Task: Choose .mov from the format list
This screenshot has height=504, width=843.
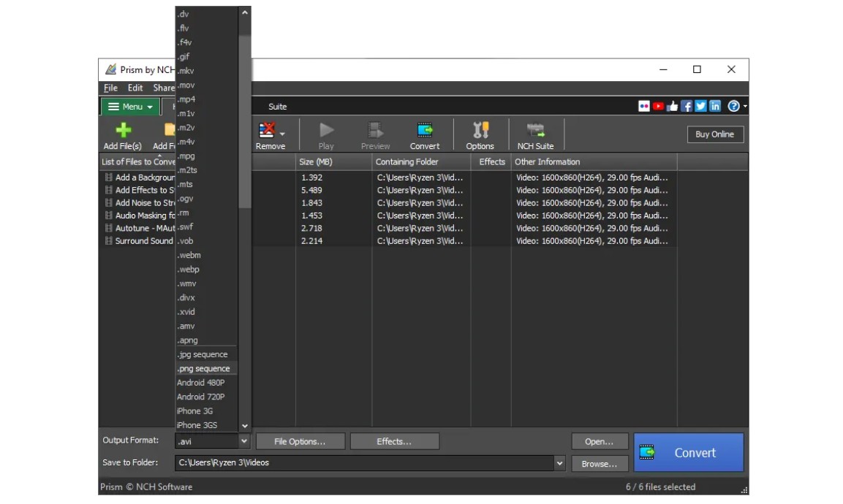Action: tap(206, 85)
